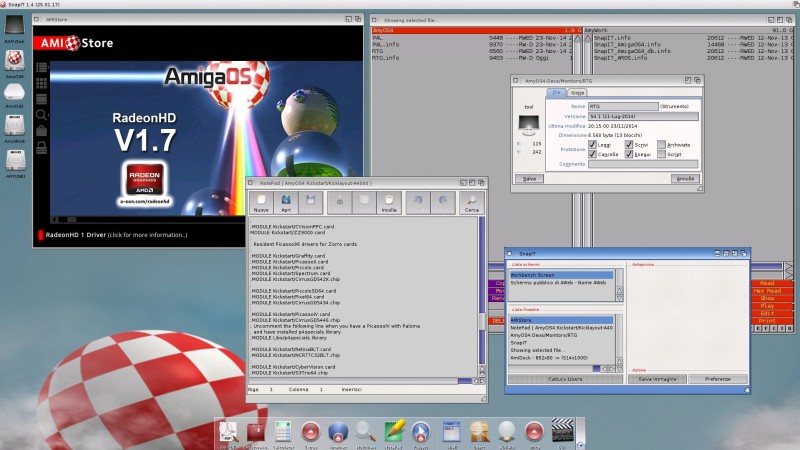Open the magnifier MultiView icon in AmiDock

tap(366, 433)
